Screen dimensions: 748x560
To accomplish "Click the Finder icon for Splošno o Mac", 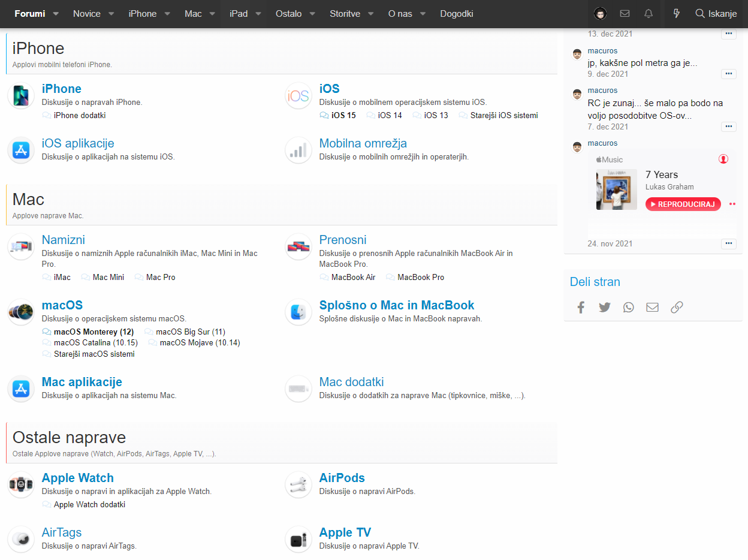I will [x=298, y=312].
